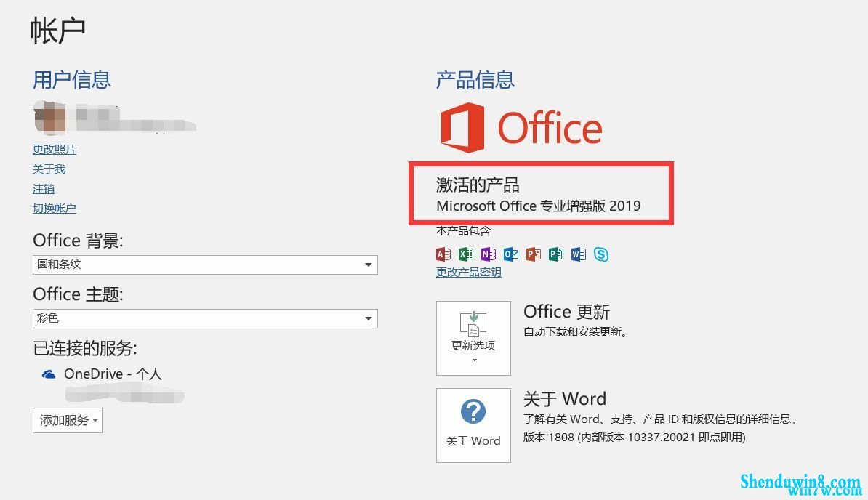This screenshot has height=500, width=868.
Task: Open the 关于我 link
Action: pos(49,169)
